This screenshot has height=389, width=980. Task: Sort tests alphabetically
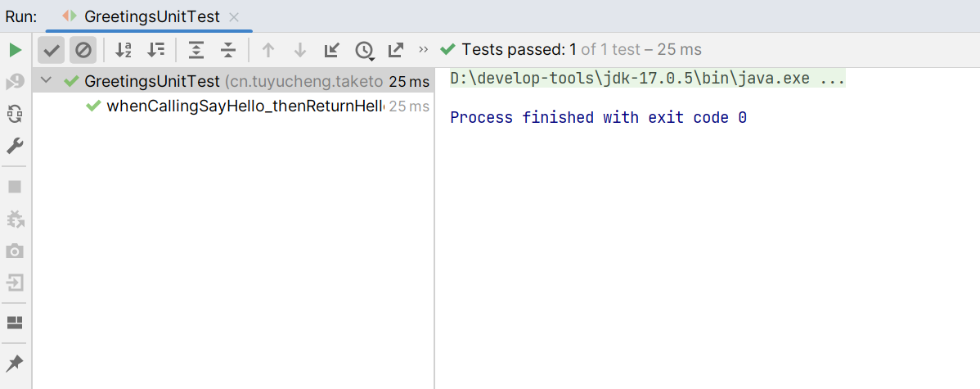coord(124,50)
